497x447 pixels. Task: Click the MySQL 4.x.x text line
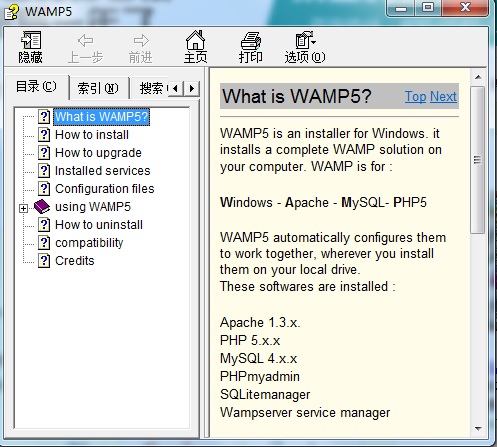tap(258, 359)
